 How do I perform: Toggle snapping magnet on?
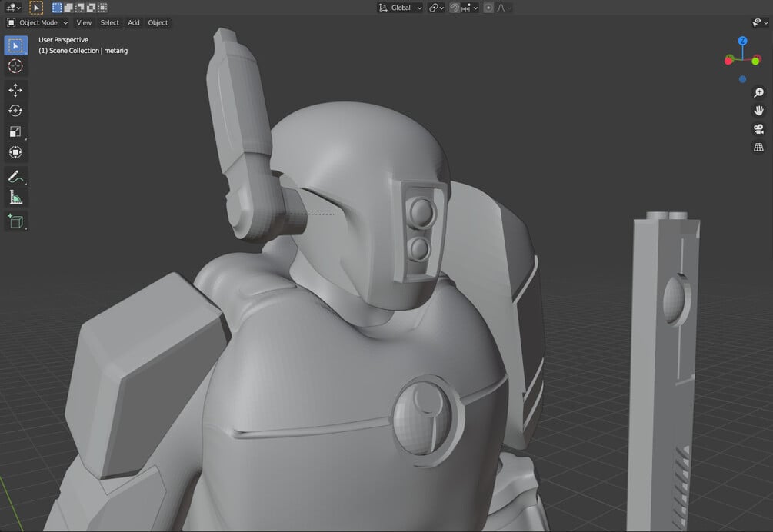tap(455, 8)
